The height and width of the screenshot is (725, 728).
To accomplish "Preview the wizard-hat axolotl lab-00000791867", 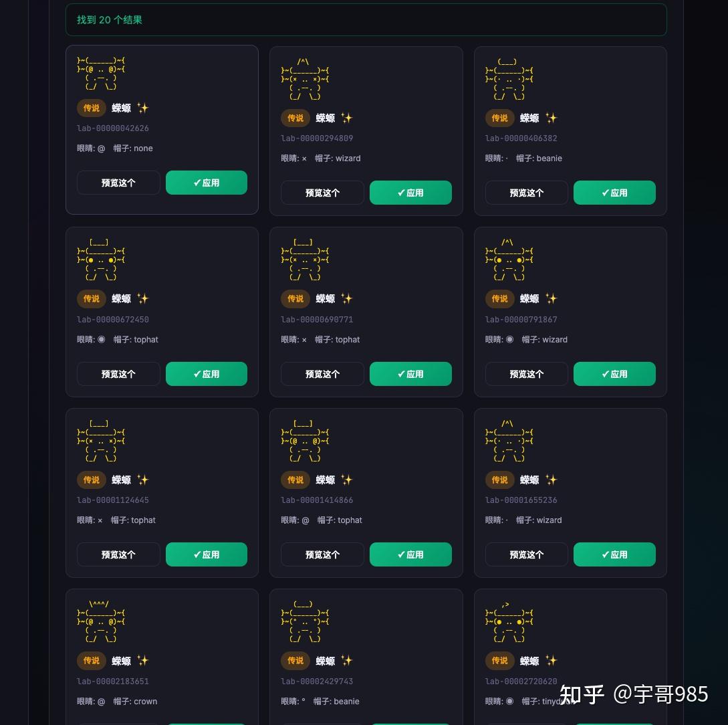I will point(526,374).
